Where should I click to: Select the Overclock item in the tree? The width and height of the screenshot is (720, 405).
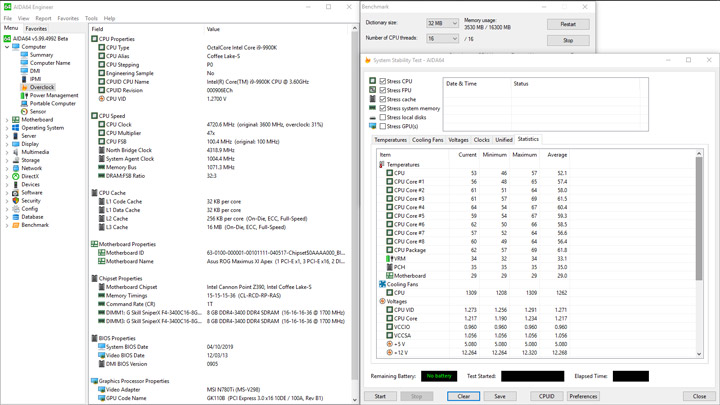pos(42,87)
